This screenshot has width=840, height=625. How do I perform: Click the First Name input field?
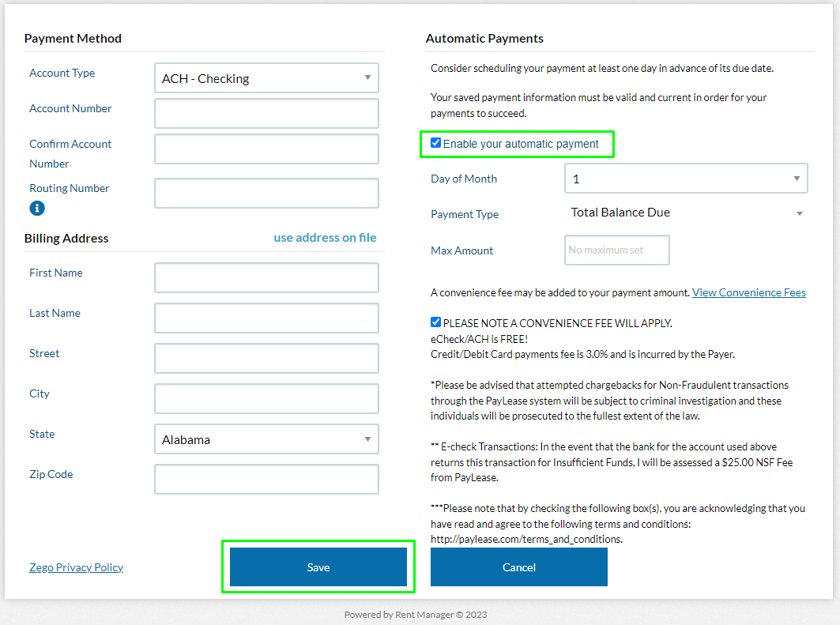(x=266, y=277)
